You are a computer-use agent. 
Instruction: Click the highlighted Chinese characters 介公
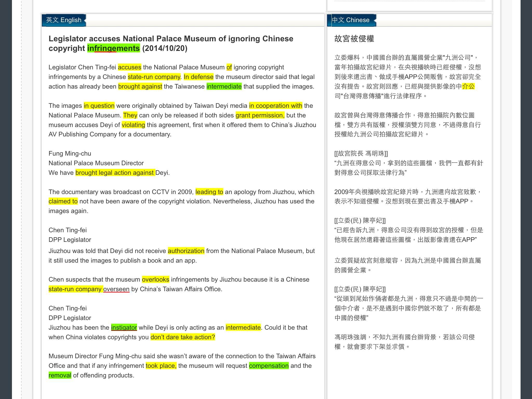pos(468,87)
